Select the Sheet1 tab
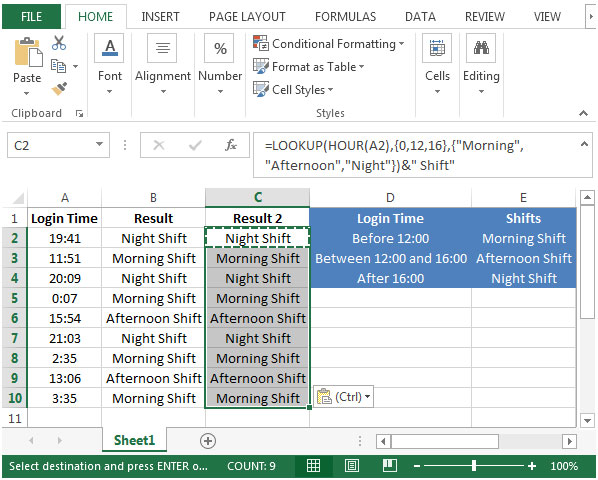The width and height of the screenshot is (598, 480). pos(134,440)
